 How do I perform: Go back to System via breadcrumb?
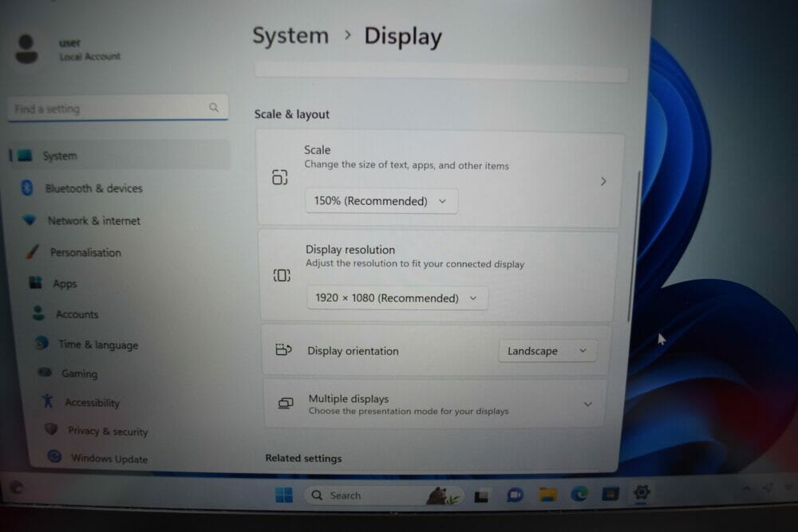tap(290, 36)
